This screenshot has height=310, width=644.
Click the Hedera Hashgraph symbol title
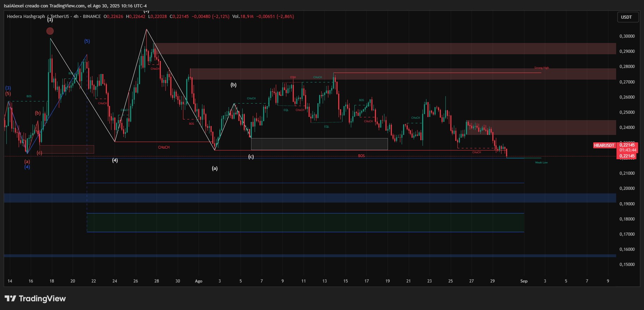(x=26, y=17)
